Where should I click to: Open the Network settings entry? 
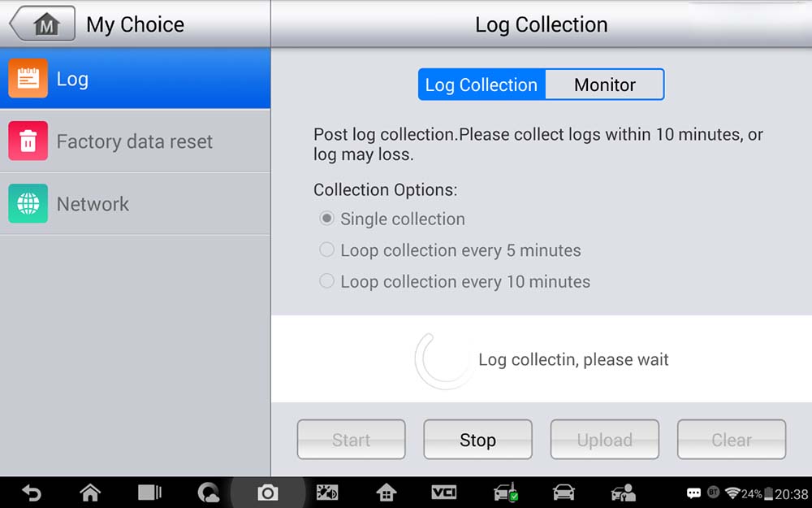click(135, 204)
